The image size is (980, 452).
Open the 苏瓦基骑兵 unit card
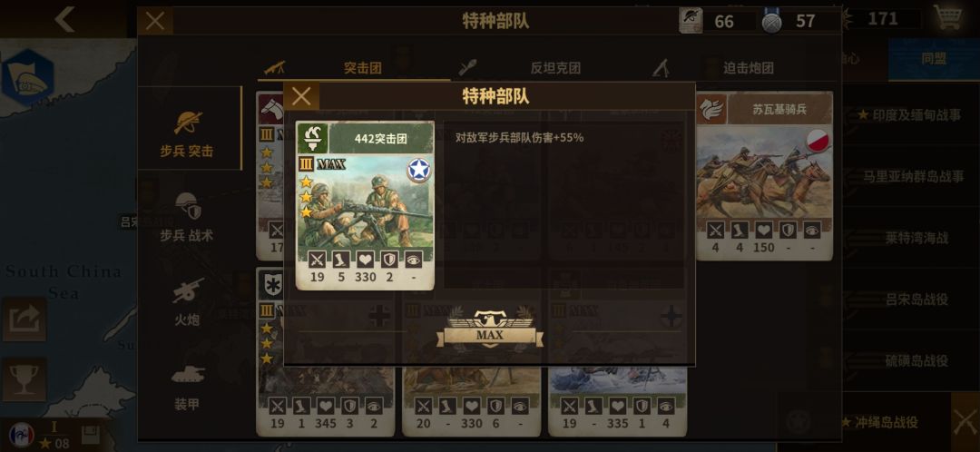[764, 176]
